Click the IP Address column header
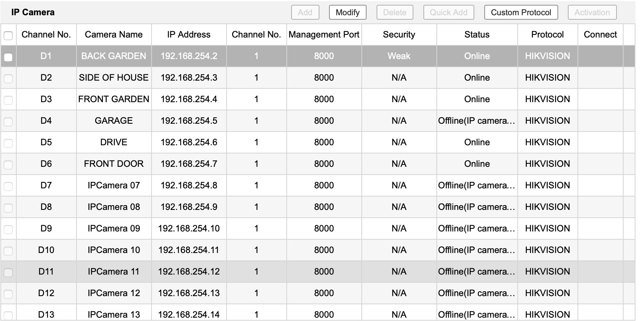 coord(189,35)
